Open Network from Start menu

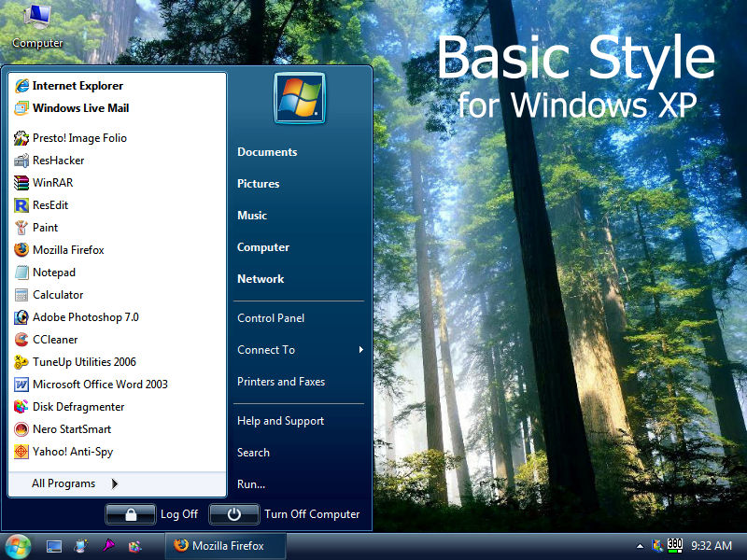(261, 279)
